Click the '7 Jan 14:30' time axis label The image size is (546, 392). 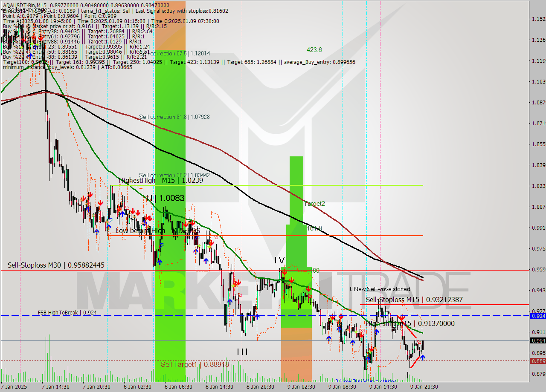pos(55,387)
